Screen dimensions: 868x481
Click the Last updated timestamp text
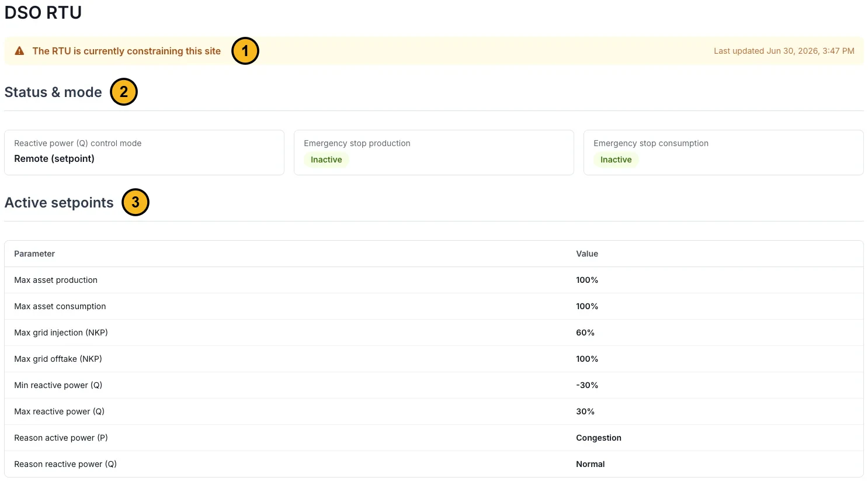784,51
